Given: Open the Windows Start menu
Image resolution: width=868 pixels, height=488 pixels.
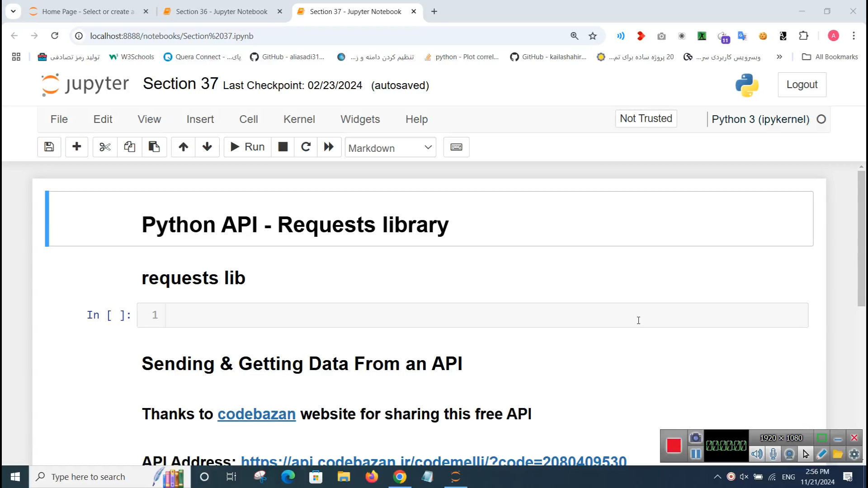Looking at the screenshot, I should [14, 477].
